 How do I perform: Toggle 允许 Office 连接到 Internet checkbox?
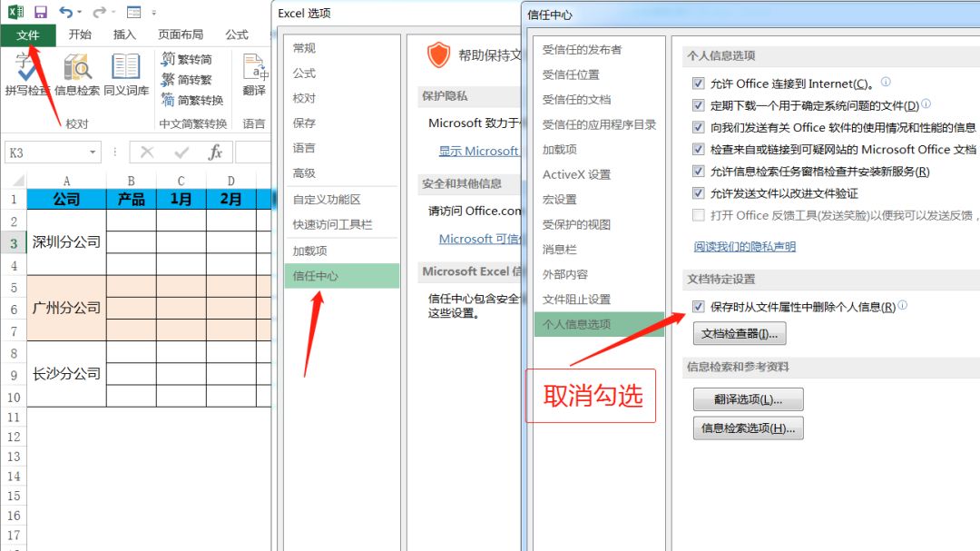point(698,84)
